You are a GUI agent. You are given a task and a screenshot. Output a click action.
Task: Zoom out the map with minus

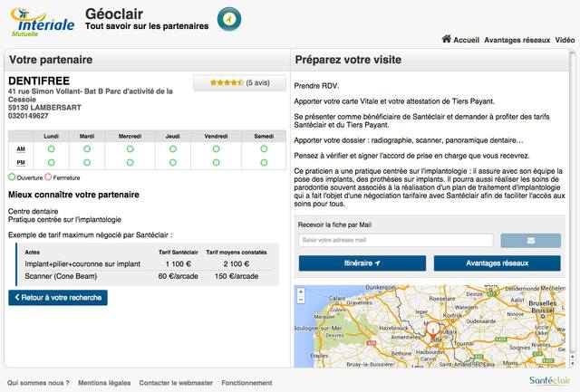[x=301, y=300]
